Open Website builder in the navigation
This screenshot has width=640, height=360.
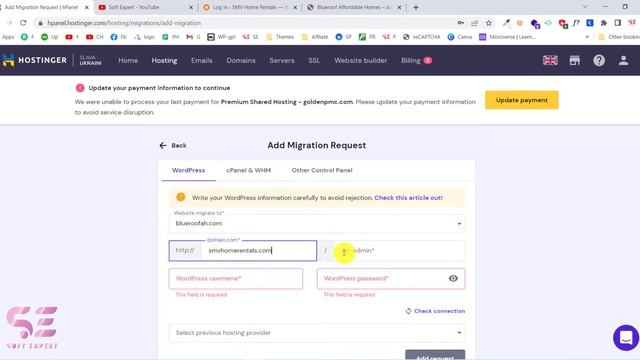coord(360,60)
